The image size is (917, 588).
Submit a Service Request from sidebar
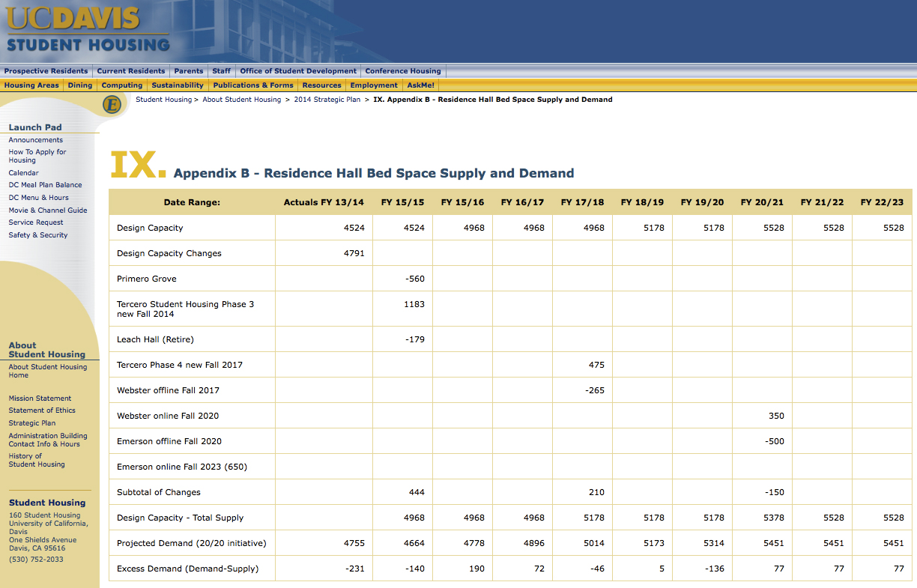[x=36, y=222]
